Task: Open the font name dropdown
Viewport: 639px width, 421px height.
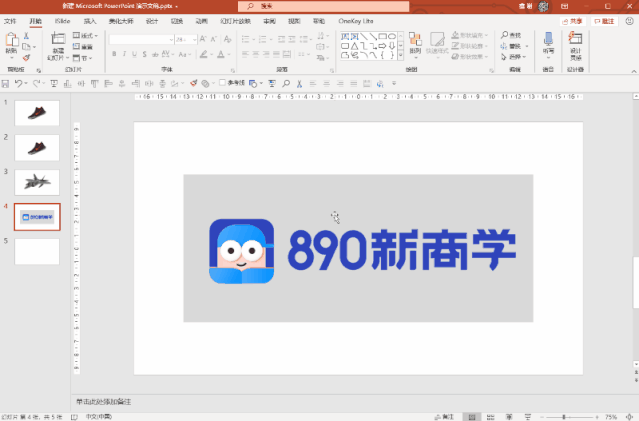Action: tap(171, 40)
